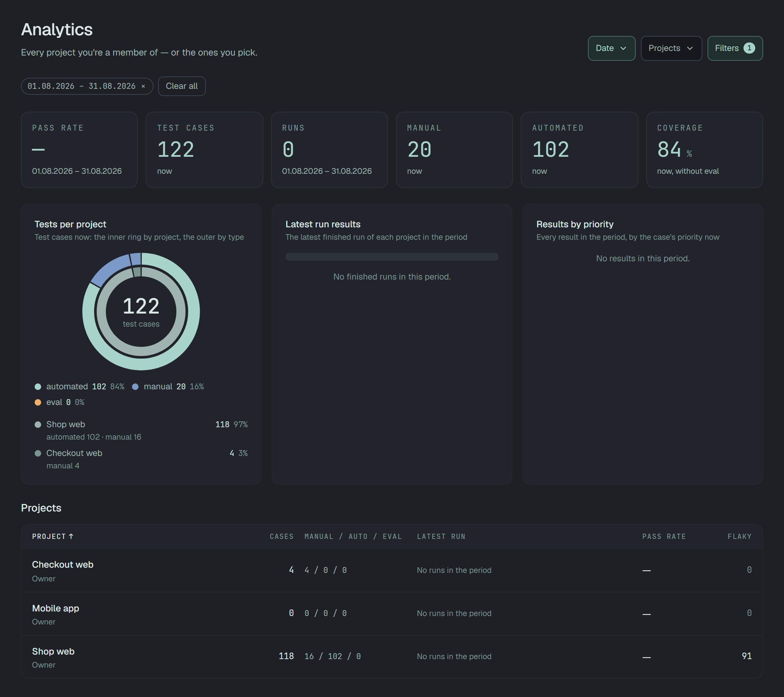The width and height of the screenshot is (784, 697).
Task: Open the Projects dropdown
Action: (671, 48)
